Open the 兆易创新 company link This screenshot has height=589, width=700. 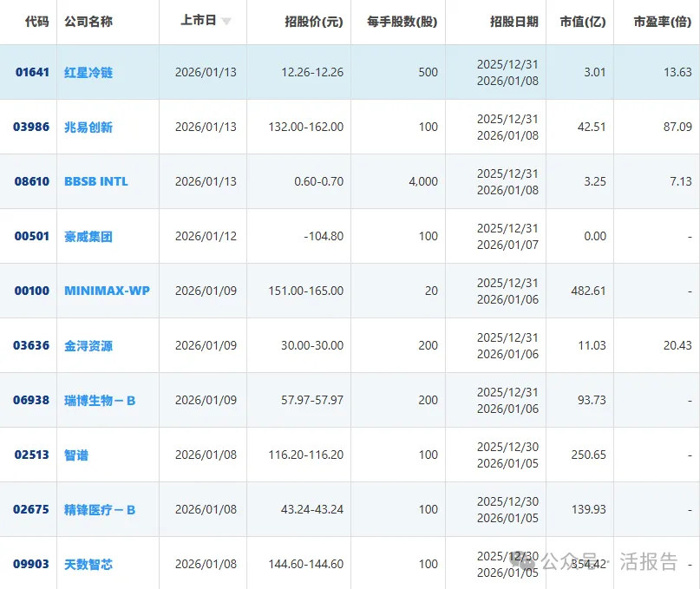(x=88, y=127)
